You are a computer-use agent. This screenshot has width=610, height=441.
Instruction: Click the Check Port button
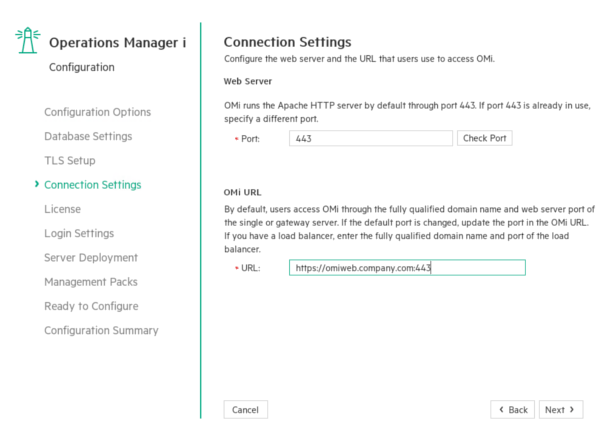(x=484, y=138)
